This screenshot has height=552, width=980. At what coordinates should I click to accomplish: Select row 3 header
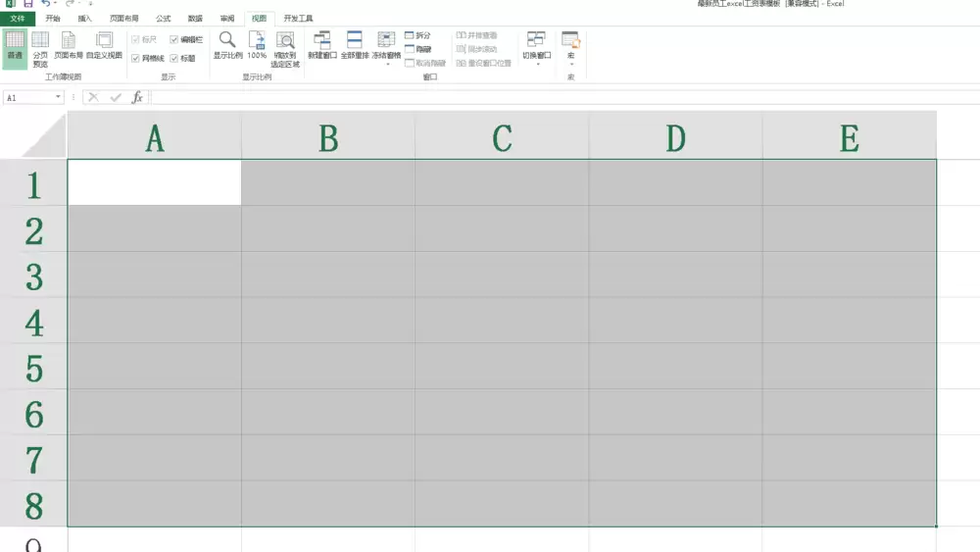[33, 275]
